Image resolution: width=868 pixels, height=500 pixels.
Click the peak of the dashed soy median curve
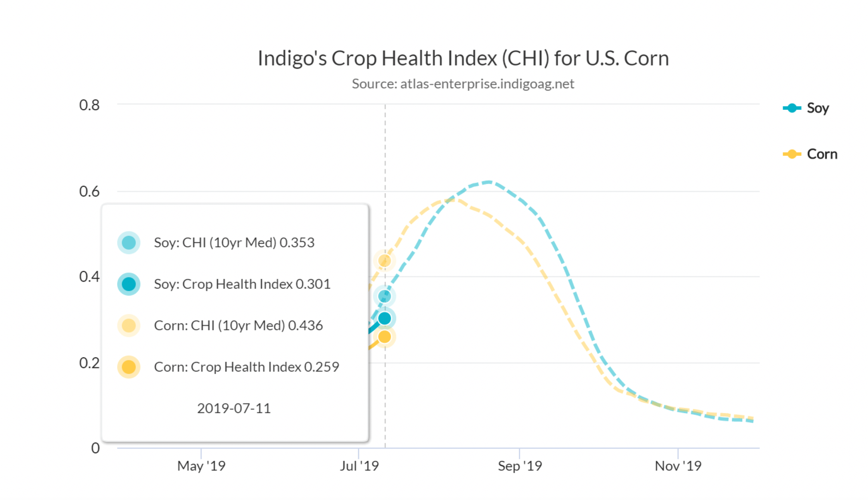tap(489, 182)
